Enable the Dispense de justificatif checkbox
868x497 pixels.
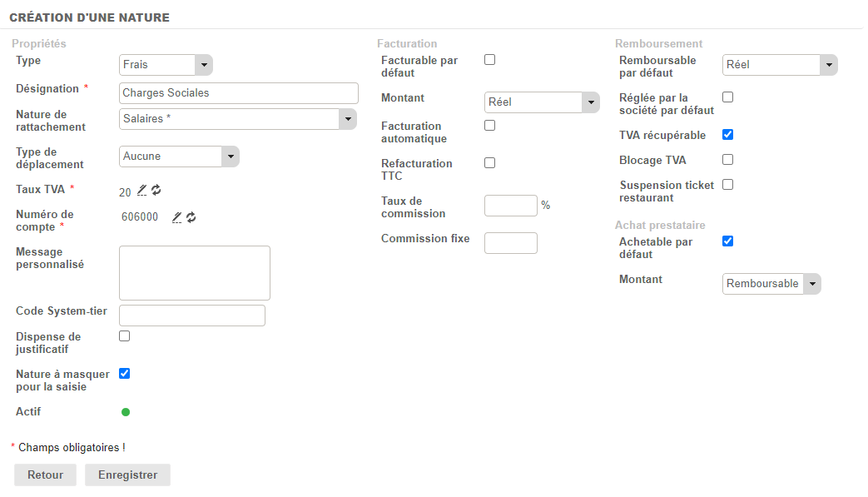(125, 336)
